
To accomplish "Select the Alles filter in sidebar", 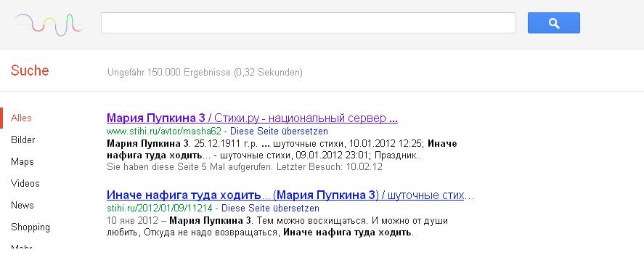I will pyautogui.click(x=21, y=118).
